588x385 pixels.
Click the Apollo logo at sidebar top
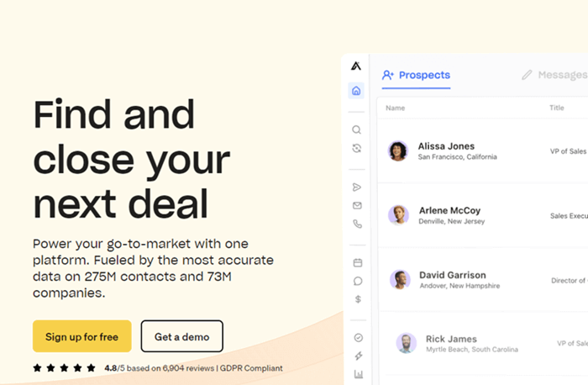pyautogui.click(x=356, y=67)
